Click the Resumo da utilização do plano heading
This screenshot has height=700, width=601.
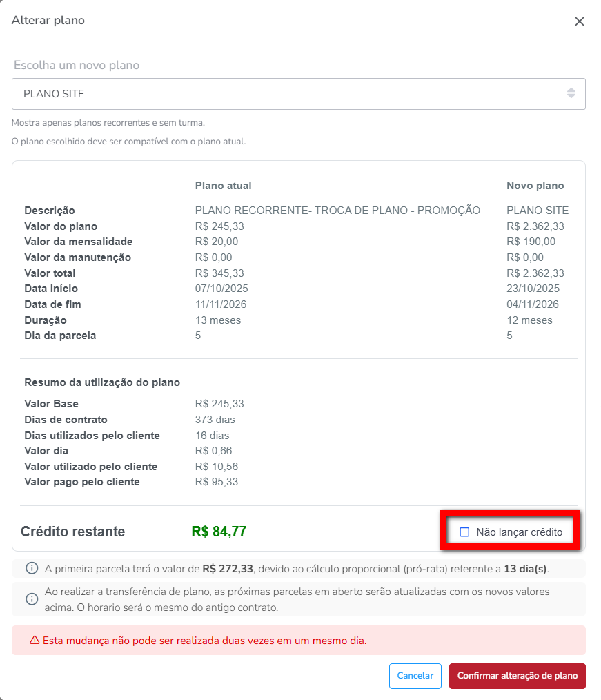coord(102,382)
